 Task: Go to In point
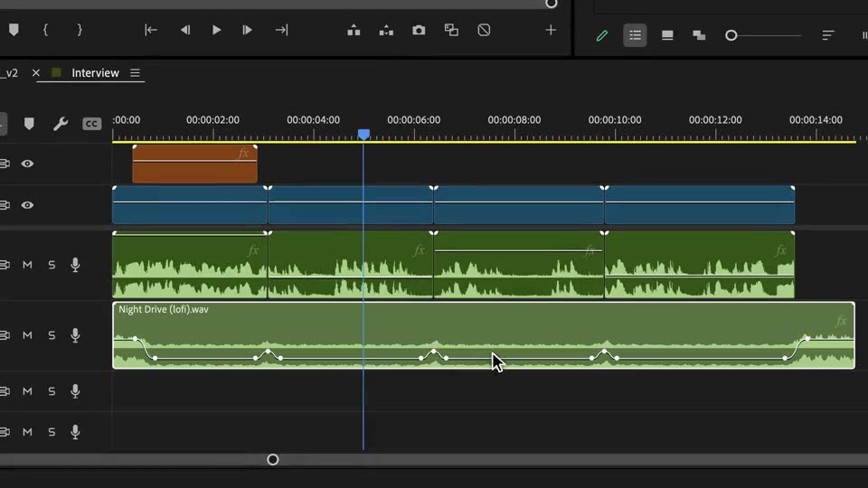[151, 30]
